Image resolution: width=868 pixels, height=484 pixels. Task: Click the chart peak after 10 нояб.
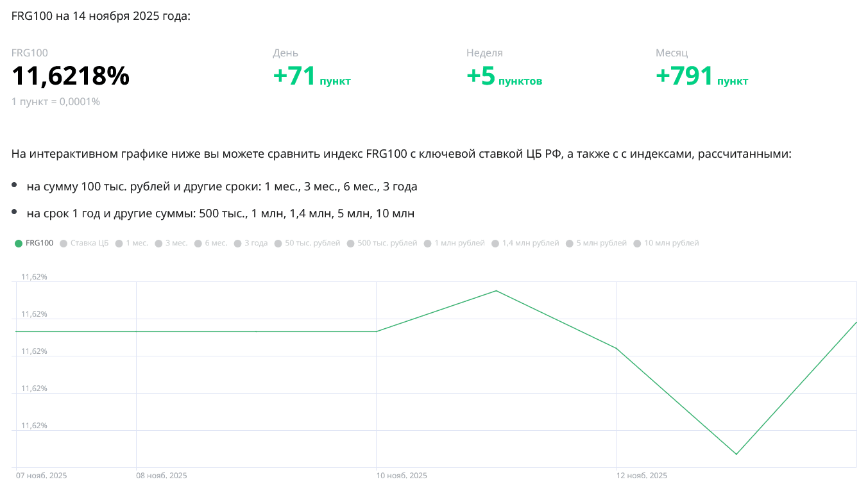(496, 290)
